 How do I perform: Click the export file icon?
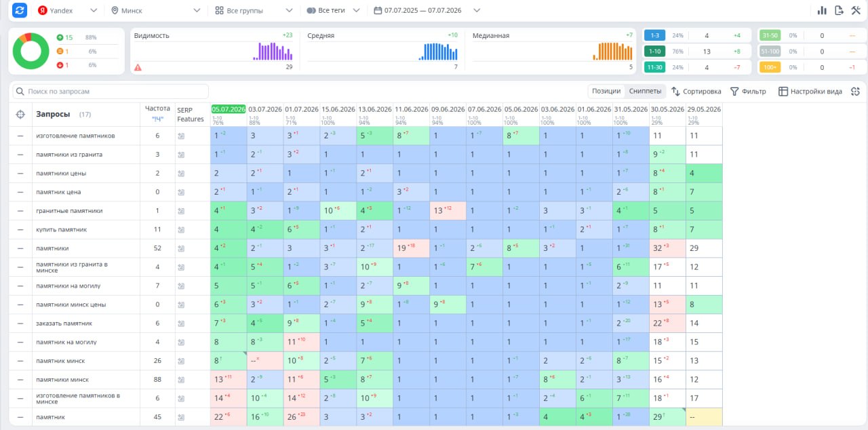(839, 11)
